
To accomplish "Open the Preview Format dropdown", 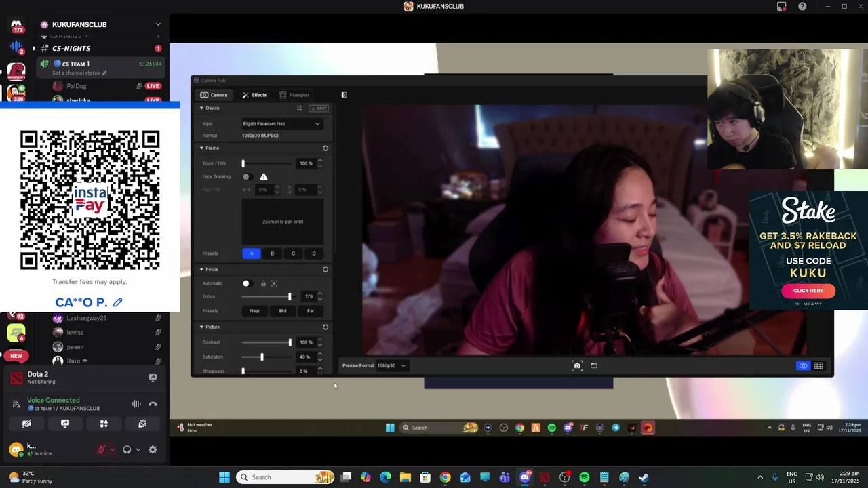I will click(x=391, y=366).
